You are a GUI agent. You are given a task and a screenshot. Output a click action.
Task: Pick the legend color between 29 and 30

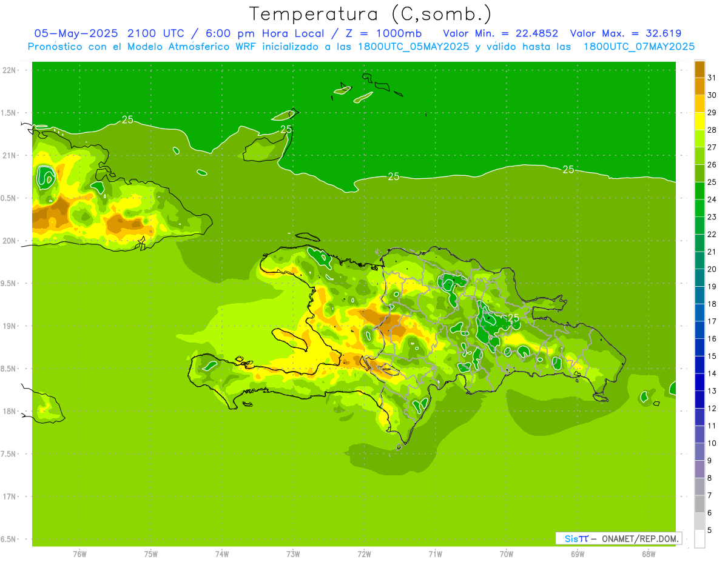[699, 104]
